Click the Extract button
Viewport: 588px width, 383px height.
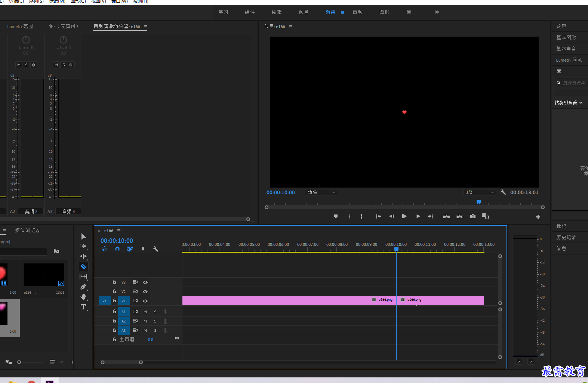[459, 216]
